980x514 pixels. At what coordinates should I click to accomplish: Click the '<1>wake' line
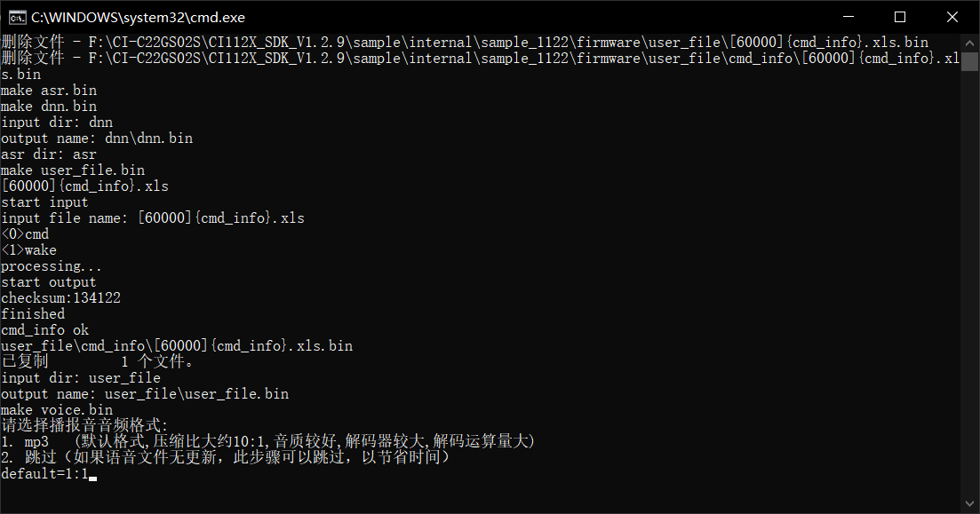pos(28,250)
